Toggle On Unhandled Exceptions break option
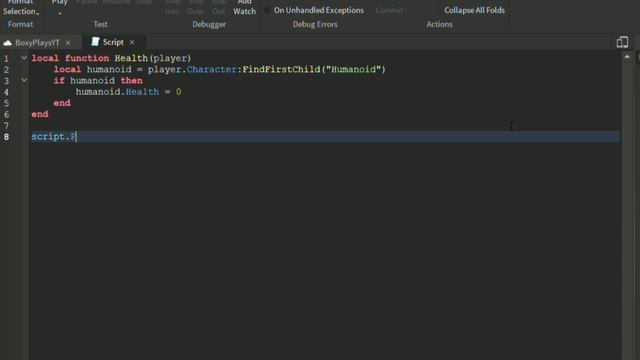 (x=318, y=10)
